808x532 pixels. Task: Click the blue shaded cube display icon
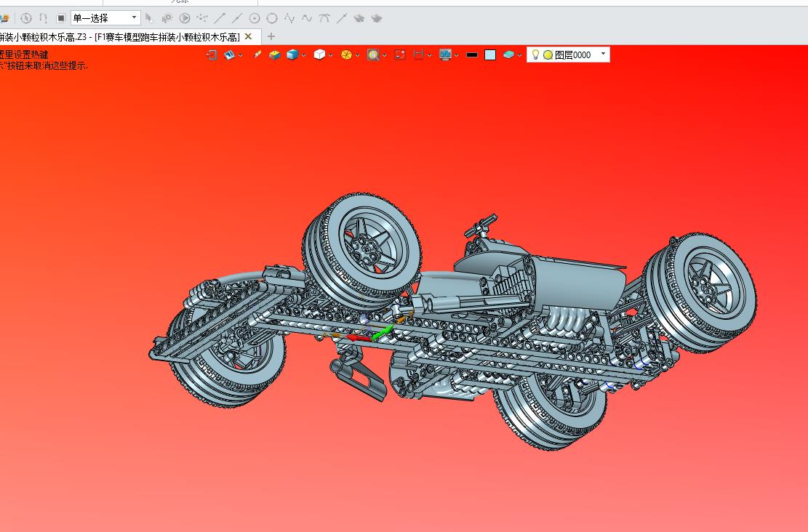click(x=292, y=55)
